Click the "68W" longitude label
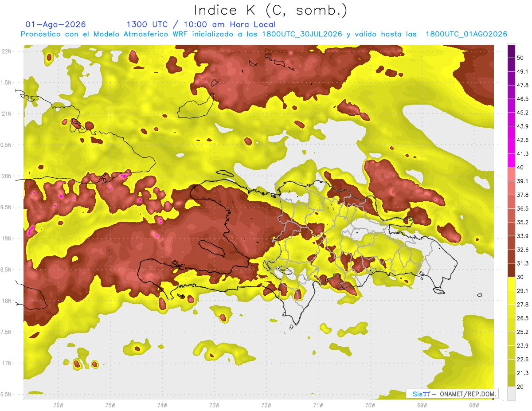 point(474,405)
